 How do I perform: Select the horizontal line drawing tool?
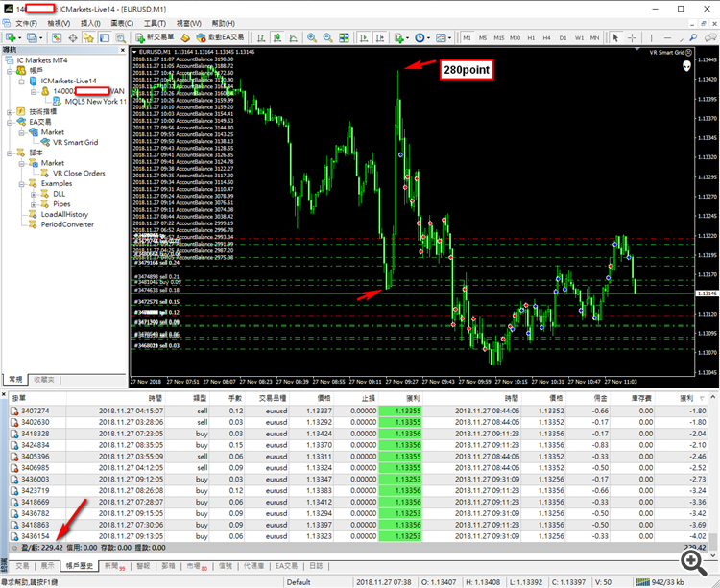pyautogui.click(x=667, y=37)
